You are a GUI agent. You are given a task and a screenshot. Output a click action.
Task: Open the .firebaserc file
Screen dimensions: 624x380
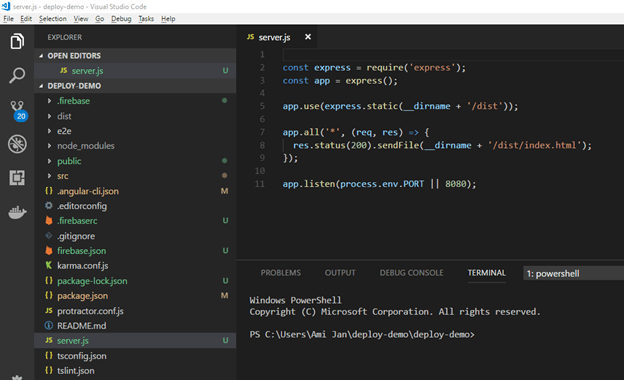[x=135, y=220]
